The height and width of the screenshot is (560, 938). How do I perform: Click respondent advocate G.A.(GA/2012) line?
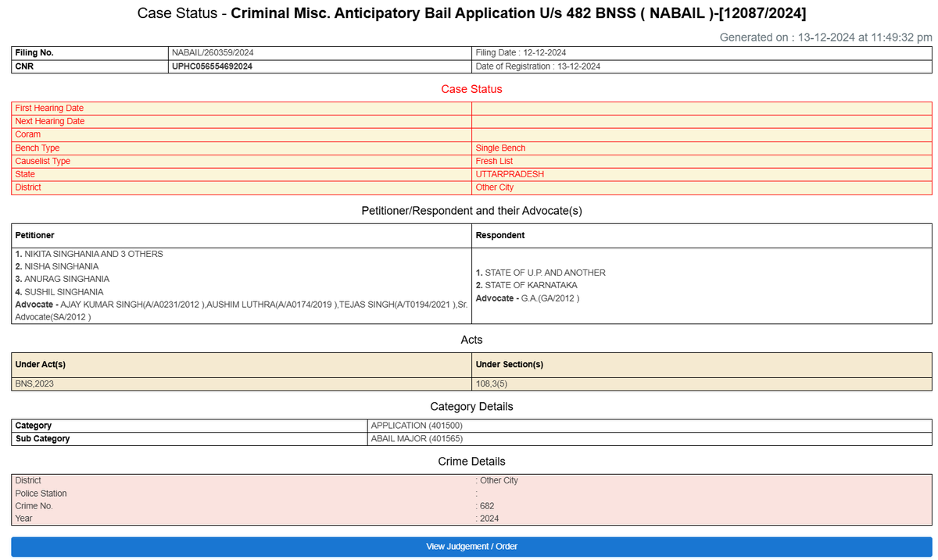click(527, 298)
